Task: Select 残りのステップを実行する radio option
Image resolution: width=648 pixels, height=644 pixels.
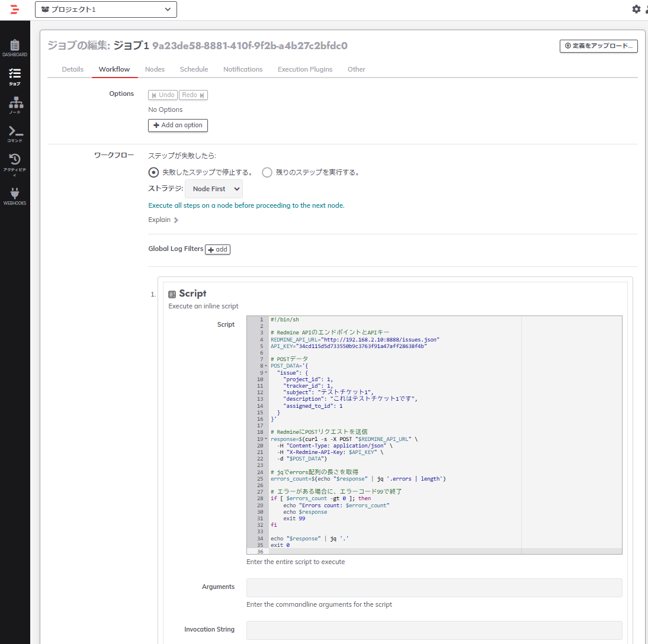Action: (x=267, y=172)
